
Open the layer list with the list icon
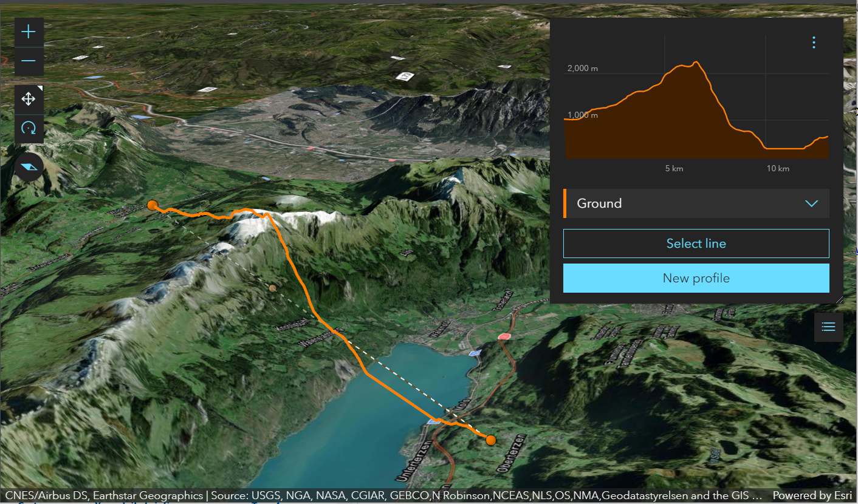coord(828,327)
